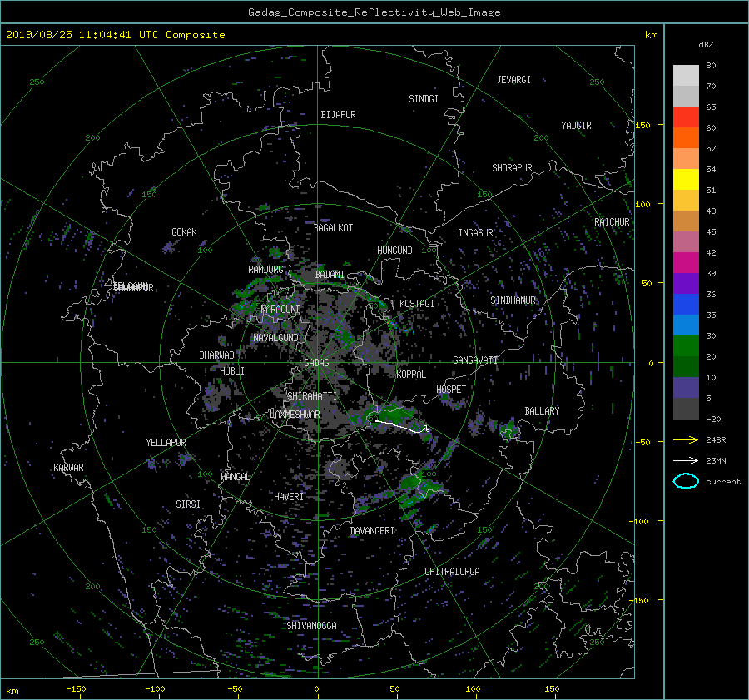The image size is (749, 700).
Task: Click the JEVARGI city label
Action: click(x=513, y=80)
